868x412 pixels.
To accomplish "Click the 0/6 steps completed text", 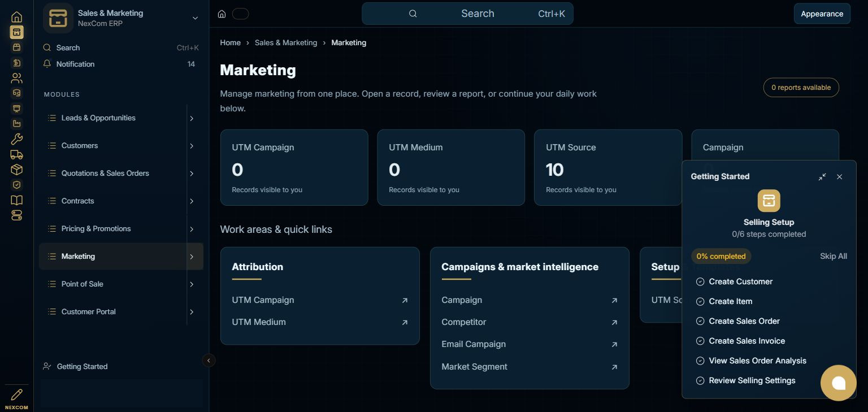I will click(x=769, y=234).
